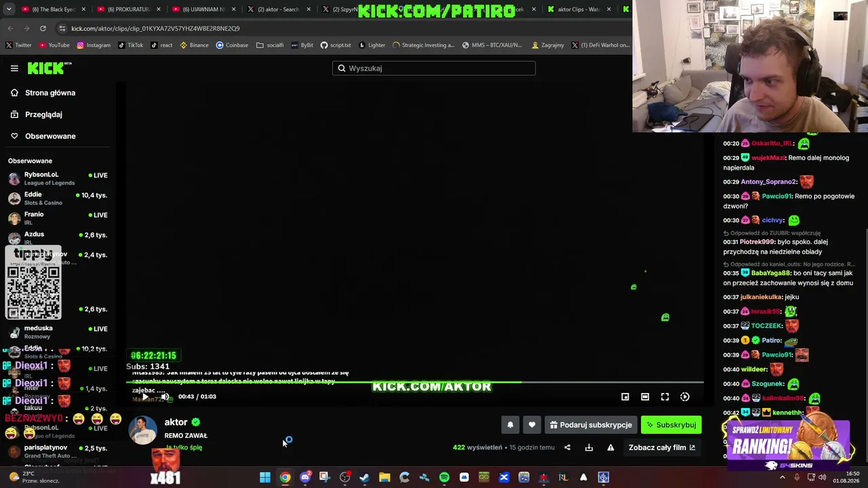Toggle notifications bell for aktor
The width and height of the screenshot is (868, 488).
(x=511, y=425)
